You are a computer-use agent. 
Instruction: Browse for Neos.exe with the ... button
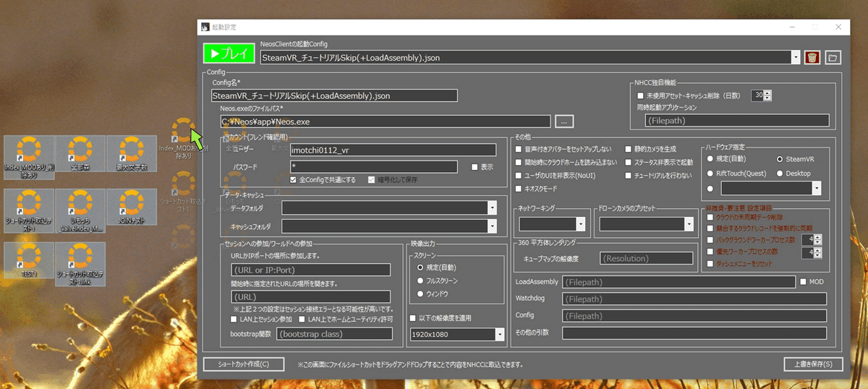tap(564, 121)
